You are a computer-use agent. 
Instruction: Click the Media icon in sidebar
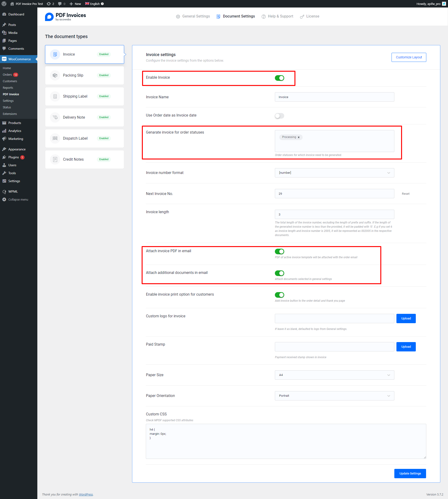4,33
